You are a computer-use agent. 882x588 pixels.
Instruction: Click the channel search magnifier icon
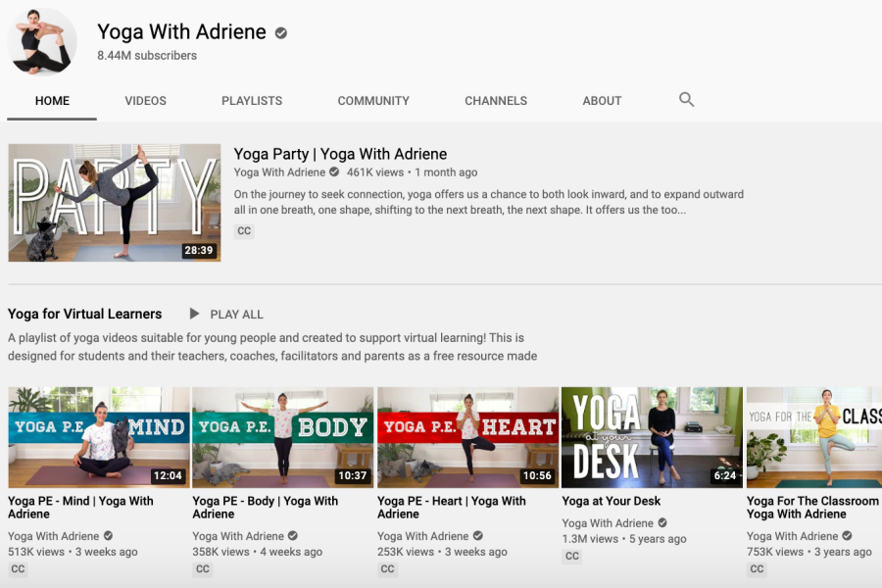[686, 99]
